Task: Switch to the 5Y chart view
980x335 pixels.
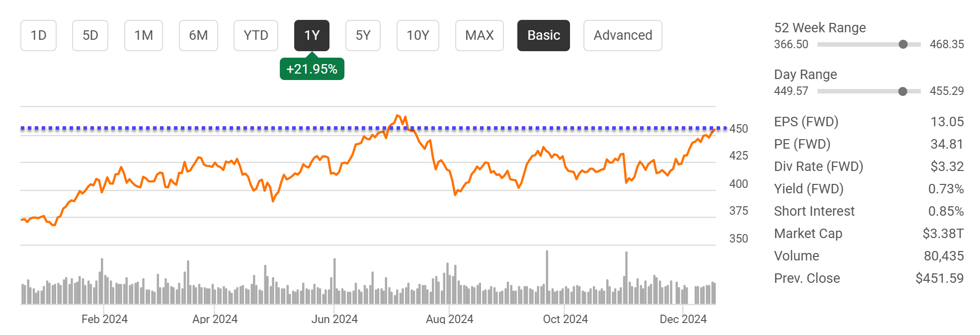Action: (x=363, y=35)
